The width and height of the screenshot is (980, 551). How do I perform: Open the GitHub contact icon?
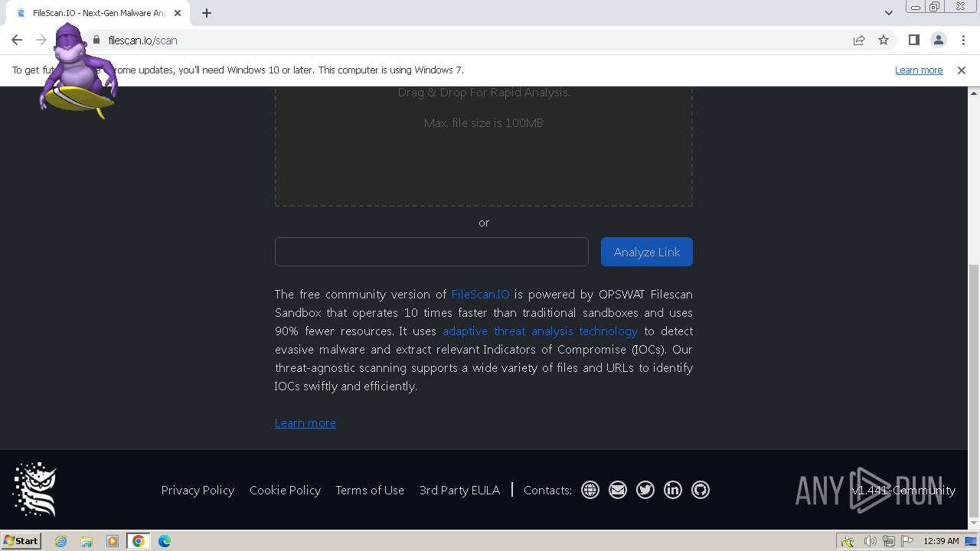pos(701,490)
